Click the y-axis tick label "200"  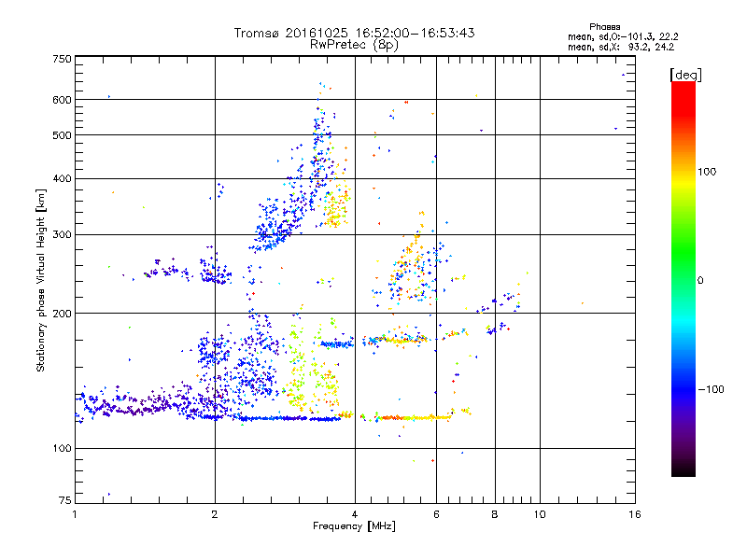[x=62, y=314]
